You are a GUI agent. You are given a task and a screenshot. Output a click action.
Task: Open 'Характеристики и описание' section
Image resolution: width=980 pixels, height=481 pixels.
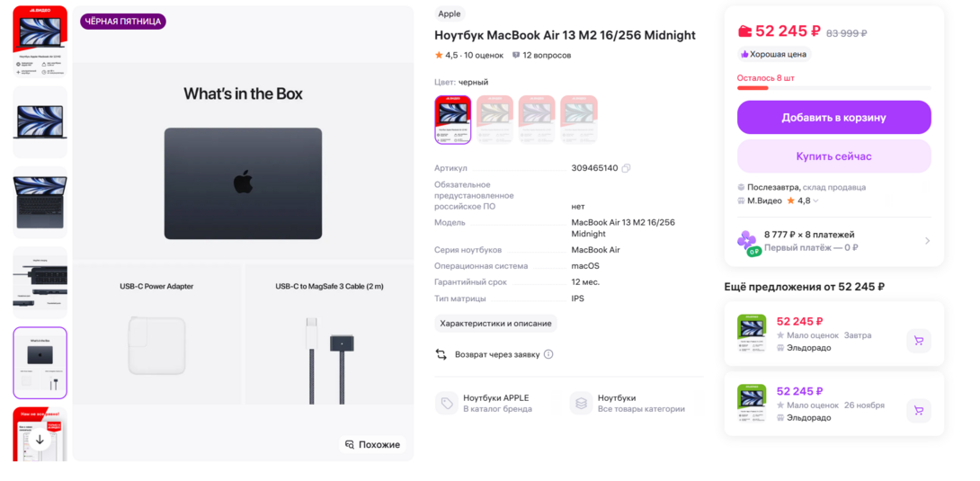(495, 324)
